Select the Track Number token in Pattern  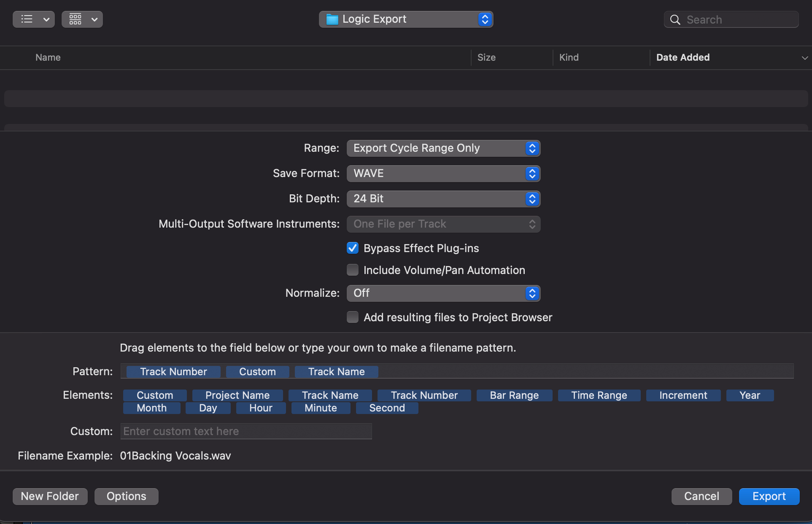(174, 372)
